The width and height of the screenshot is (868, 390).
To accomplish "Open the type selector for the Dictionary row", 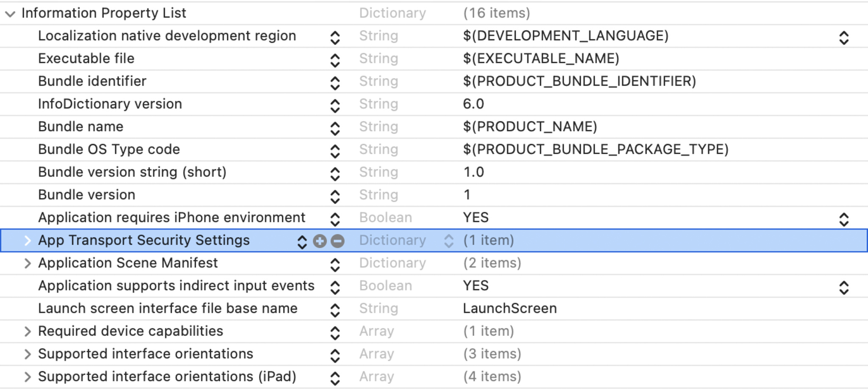I will (448, 241).
